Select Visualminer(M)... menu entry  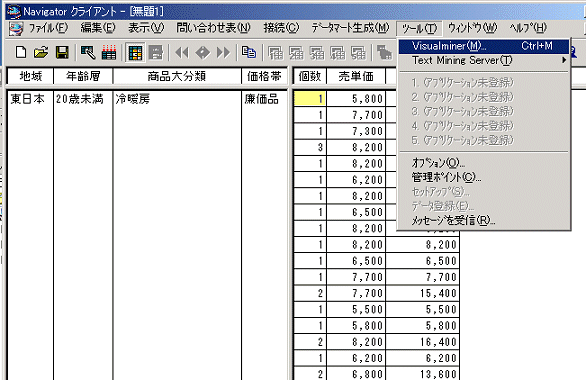pos(484,46)
